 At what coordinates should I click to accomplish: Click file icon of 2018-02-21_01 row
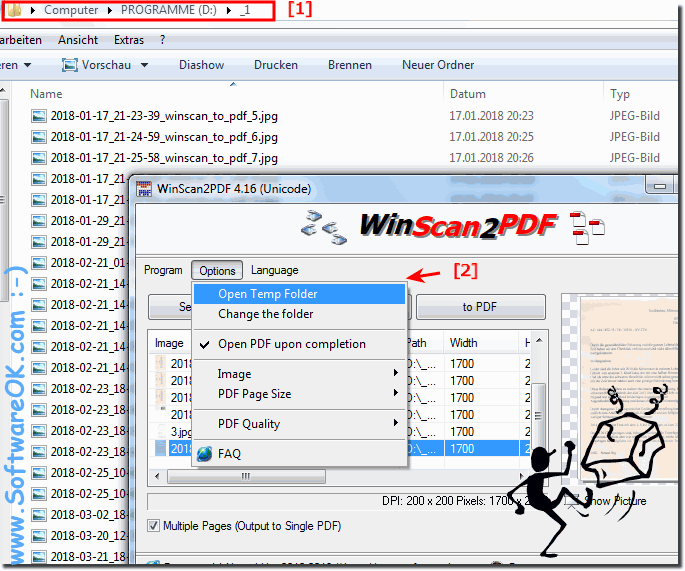coord(39,263)
